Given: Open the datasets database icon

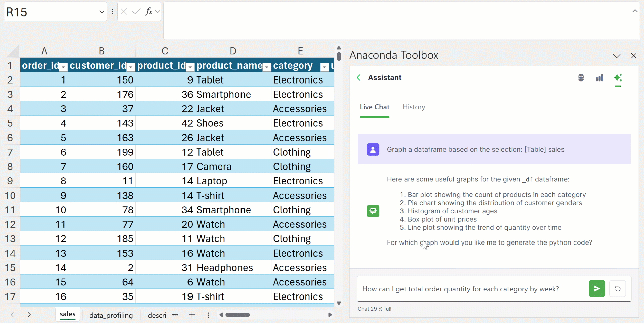Looking at the screenshot, I should point(581,78).
